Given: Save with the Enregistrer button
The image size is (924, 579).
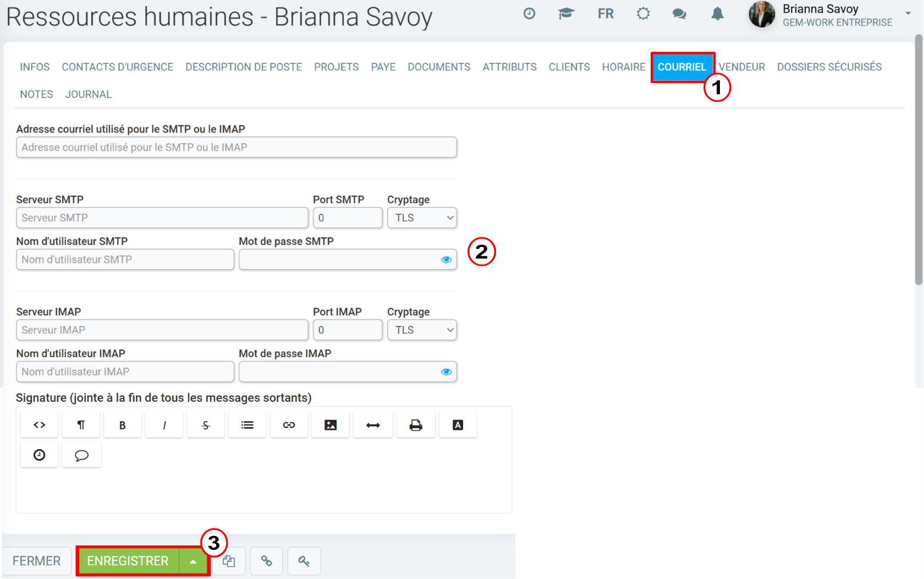Looking at the screenshot, I should pyautogui.click(x=128, y=561).
